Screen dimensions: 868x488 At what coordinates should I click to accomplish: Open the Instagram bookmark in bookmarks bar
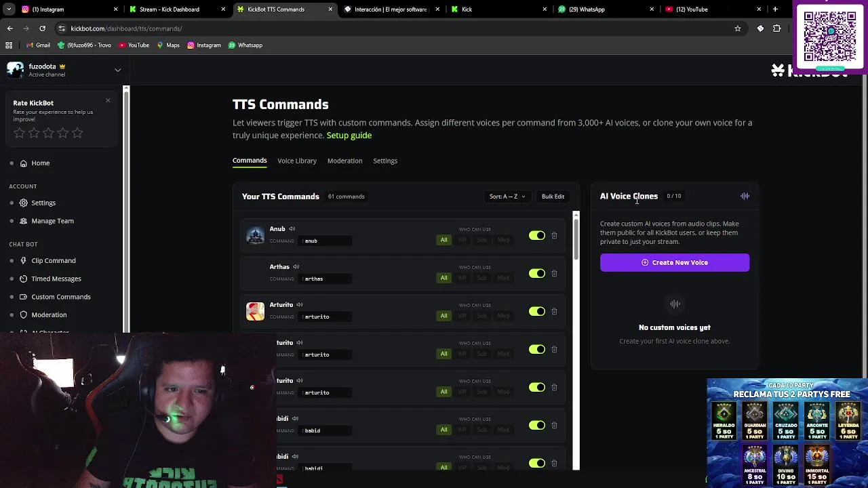204,45
